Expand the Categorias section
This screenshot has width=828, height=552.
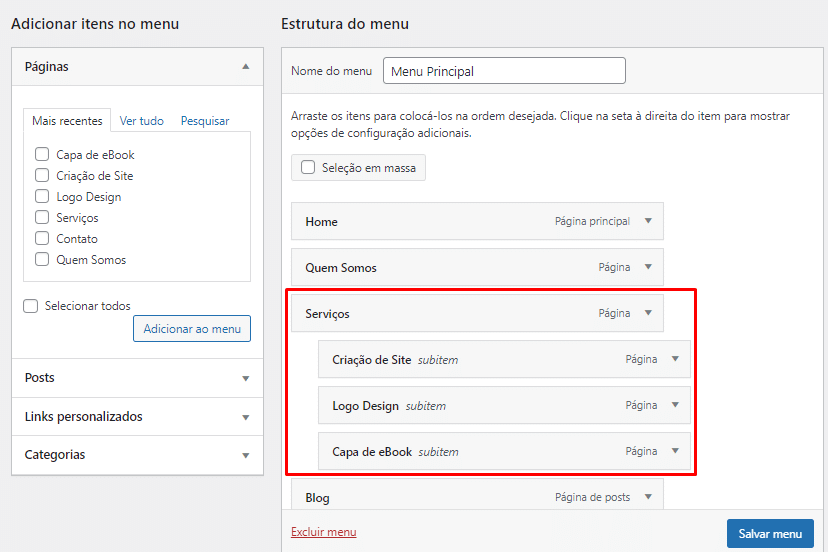[245, 455]
